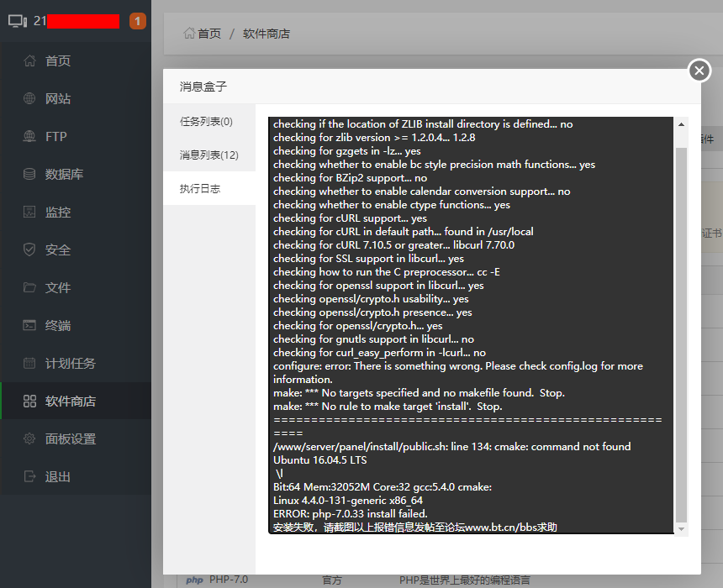The height and width of the screenshot is (588, 723).
Task: Click the grid icon for 软件商店
Action: (29, 401)
